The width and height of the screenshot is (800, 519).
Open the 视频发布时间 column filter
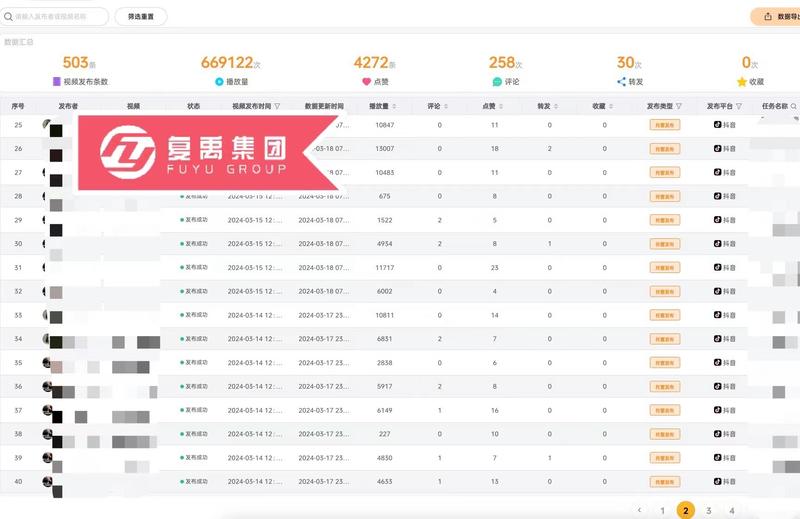(277, 106)
